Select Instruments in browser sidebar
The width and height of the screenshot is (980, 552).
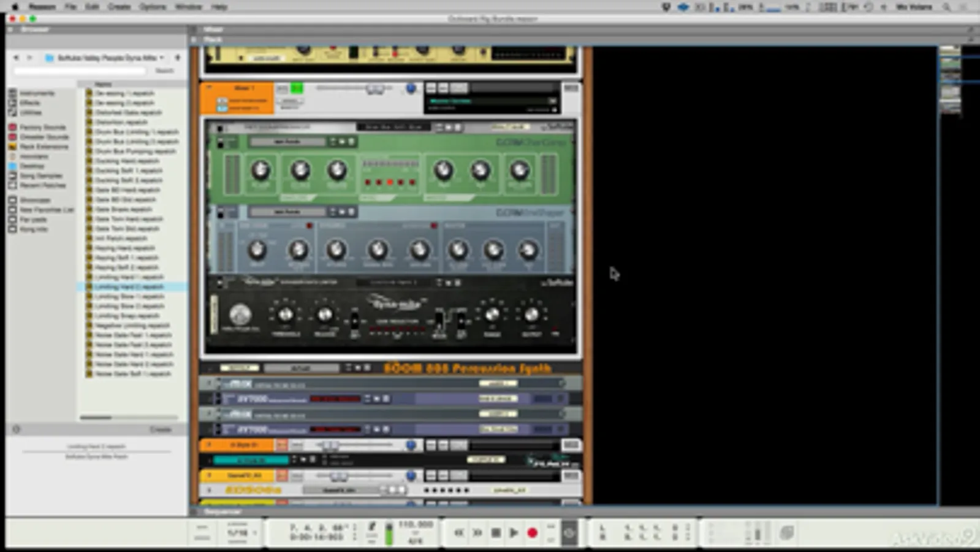tap(36, 93)
